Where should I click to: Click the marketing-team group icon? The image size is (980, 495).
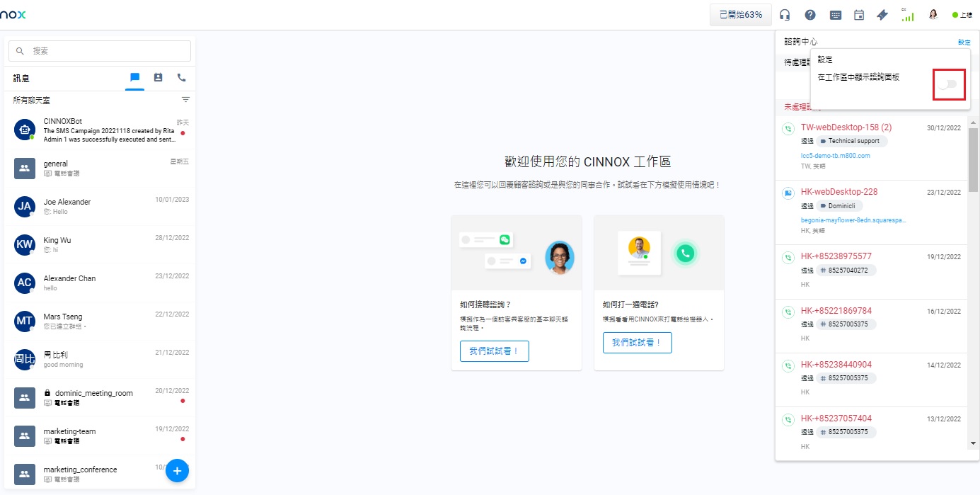point(25,436)
